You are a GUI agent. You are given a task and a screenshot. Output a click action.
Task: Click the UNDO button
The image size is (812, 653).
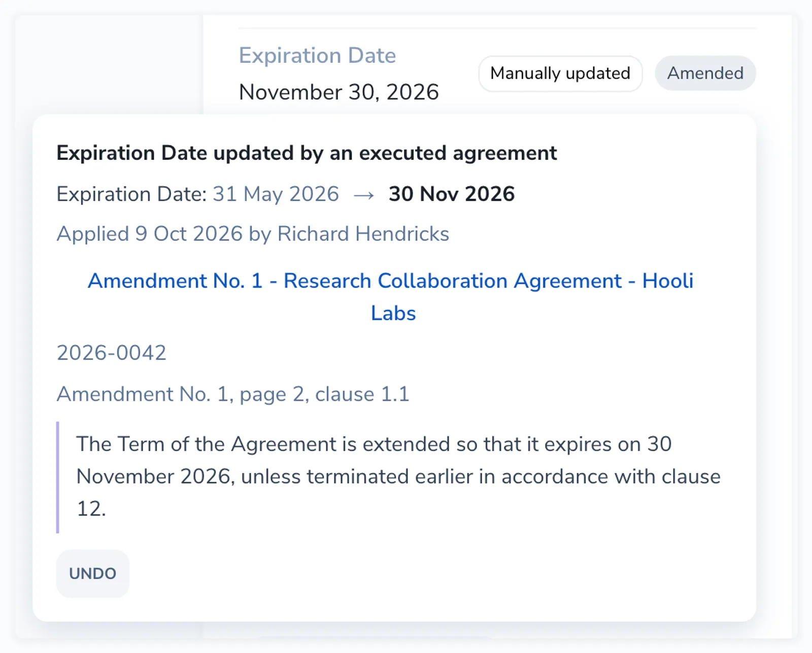tap(92, 573)
